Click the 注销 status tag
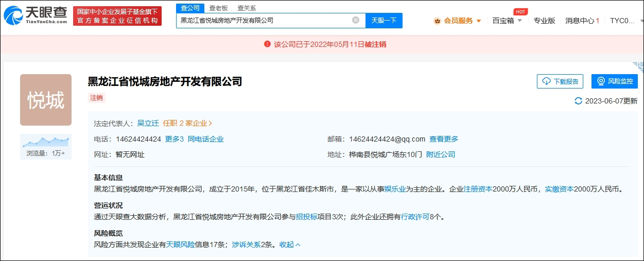Image resolution: width=644 pixels, height=261 pixels. tap(96, 97)
